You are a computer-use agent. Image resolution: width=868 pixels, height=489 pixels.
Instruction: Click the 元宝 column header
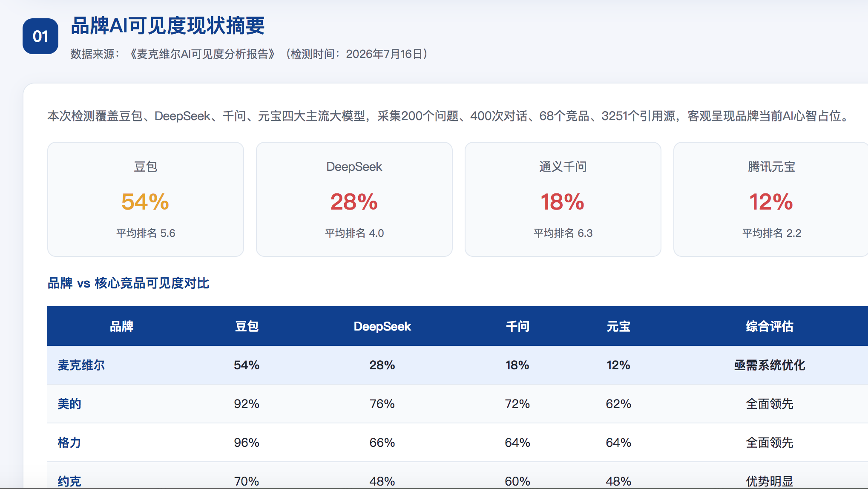[x=618, y=326]
